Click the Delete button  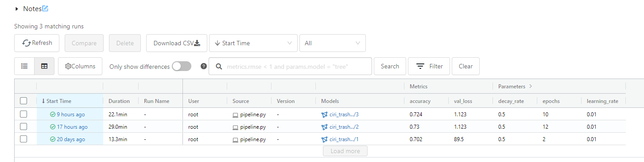tap(125, 43)
